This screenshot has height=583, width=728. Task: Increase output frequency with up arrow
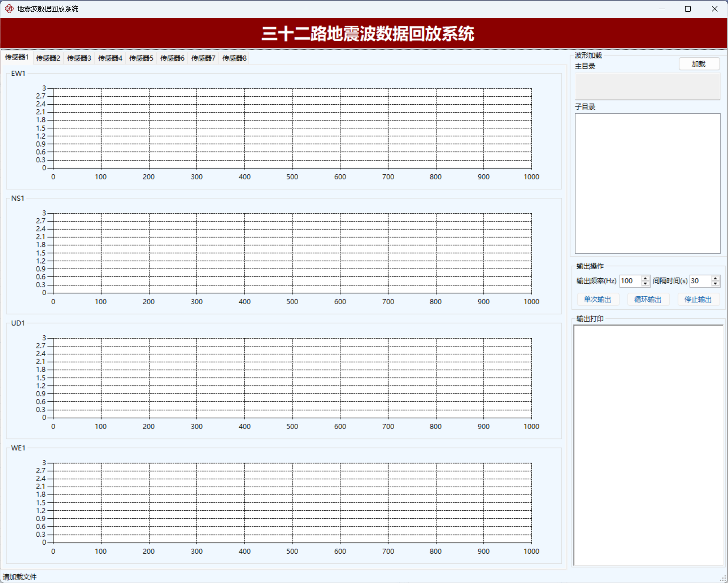[645, 278]
